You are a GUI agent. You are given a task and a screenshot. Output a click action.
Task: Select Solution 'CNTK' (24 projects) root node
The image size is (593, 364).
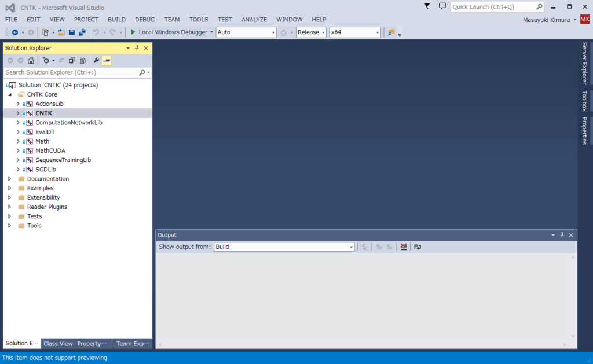pos(58,85)
